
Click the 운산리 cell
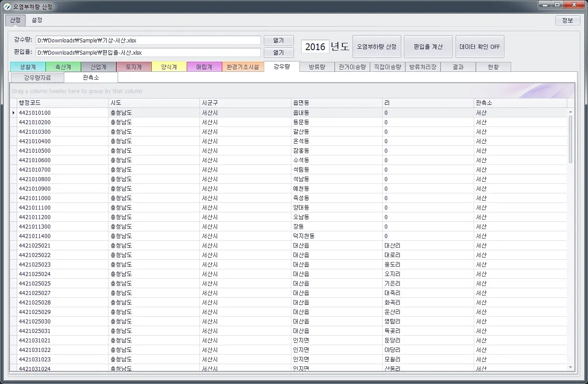point(428,312)
